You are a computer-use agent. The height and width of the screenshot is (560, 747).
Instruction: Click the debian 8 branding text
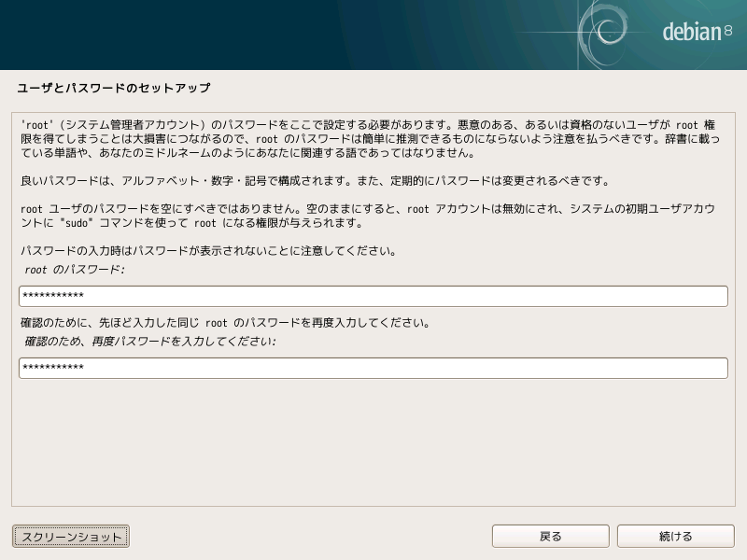(693, 30)
